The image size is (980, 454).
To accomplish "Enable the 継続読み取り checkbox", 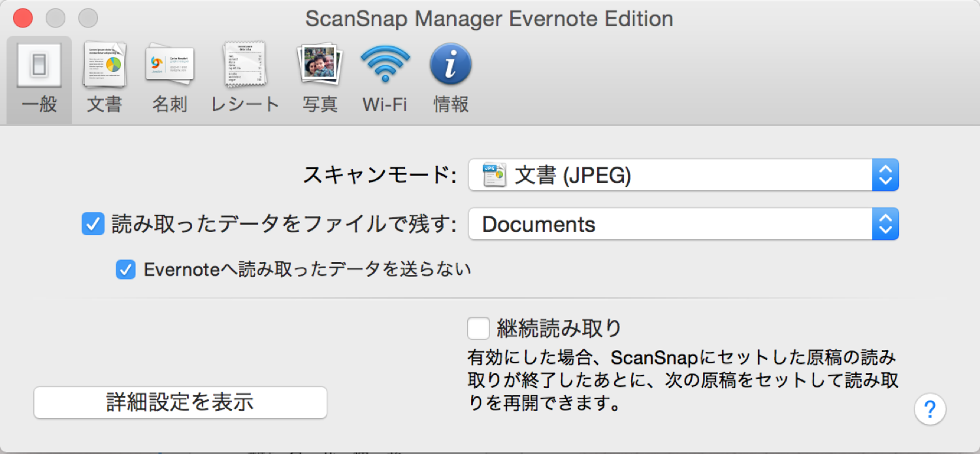I will pyautogui.click(x=478, y=328).
